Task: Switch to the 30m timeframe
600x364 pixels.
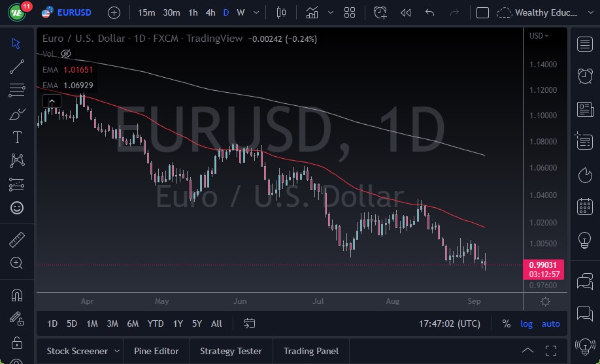Action: 171,12
